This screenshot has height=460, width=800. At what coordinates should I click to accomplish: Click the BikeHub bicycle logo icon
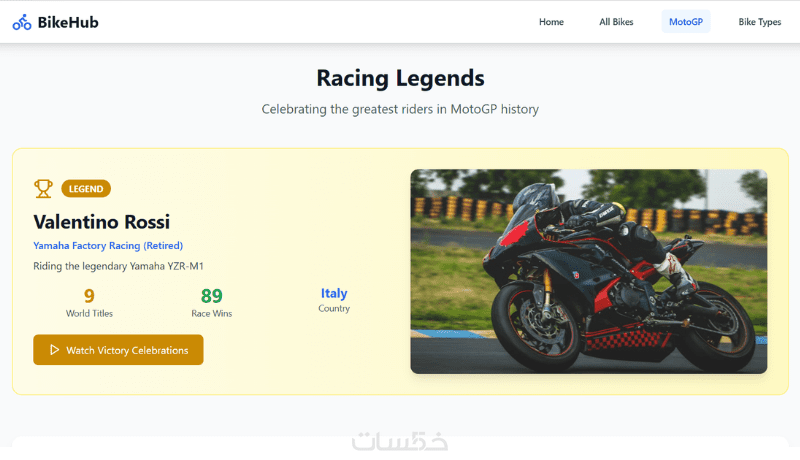22,22
